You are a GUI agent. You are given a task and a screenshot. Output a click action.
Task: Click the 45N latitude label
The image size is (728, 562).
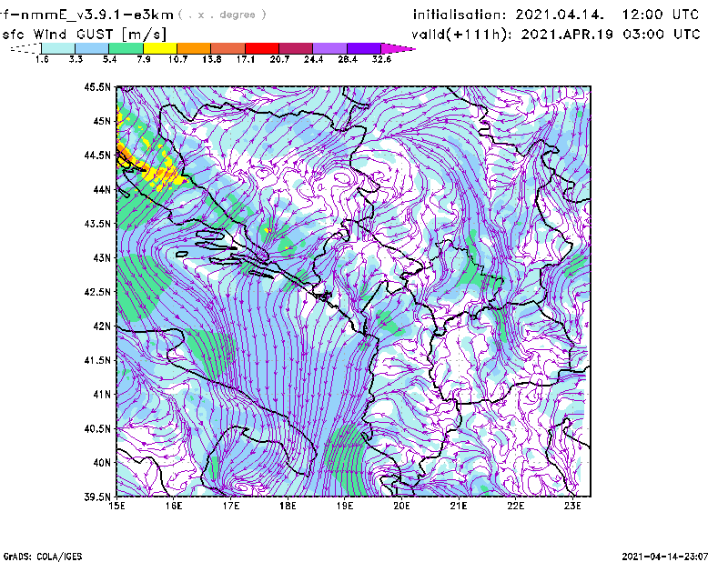tap(102, 121)
